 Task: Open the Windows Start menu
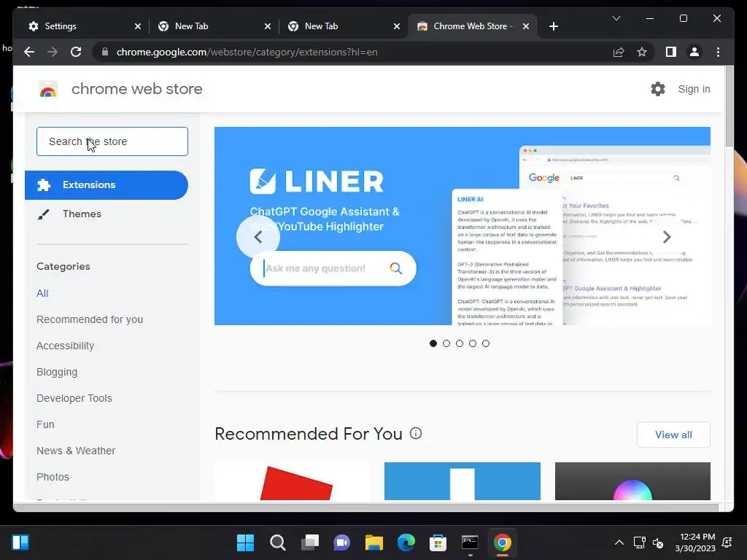245,542
